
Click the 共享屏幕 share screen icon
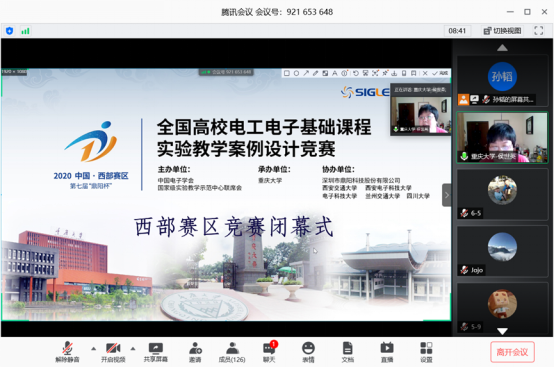click(x=155, y=348)
